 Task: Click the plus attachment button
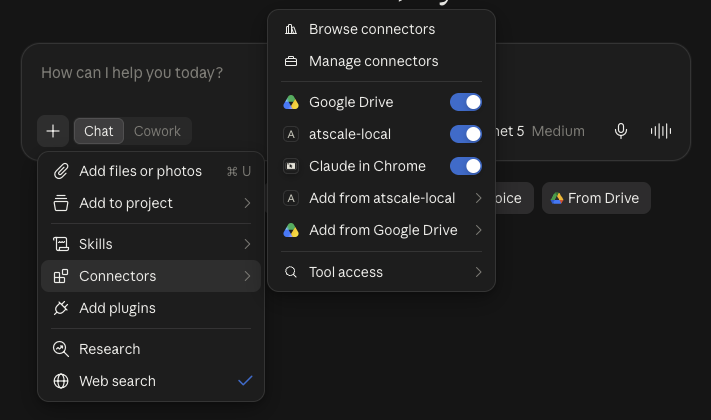tap(53, 131)
